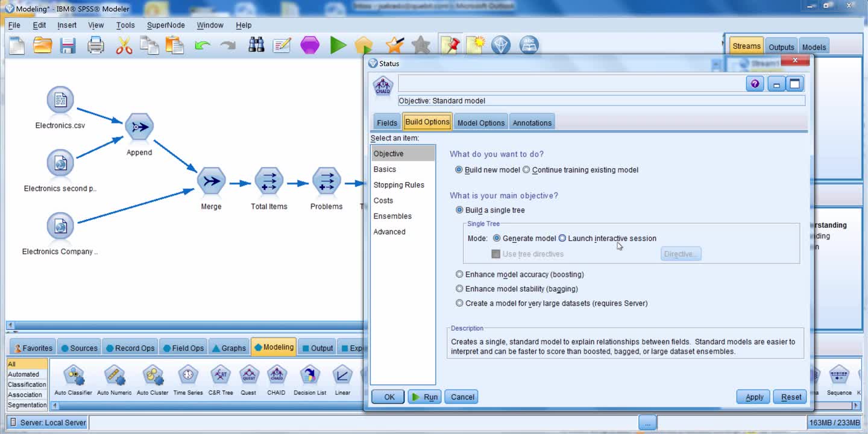Choose Enhance model accuracy (boosting)
868x434 pixels.
(460, 274)
